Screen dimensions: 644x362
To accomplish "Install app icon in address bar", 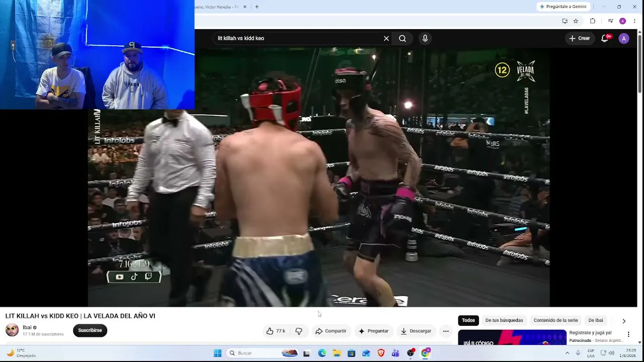I will tap(565, 21).
